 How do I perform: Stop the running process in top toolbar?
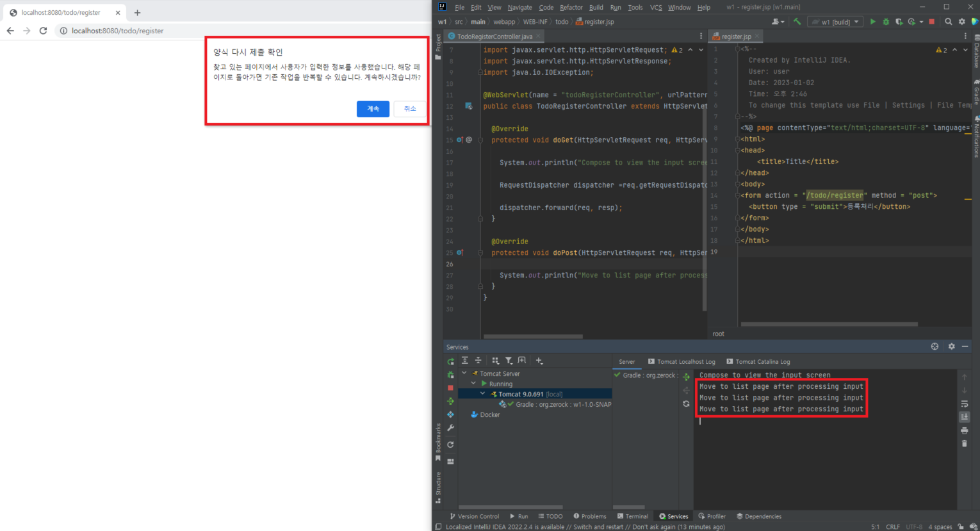tap(931, 22)
